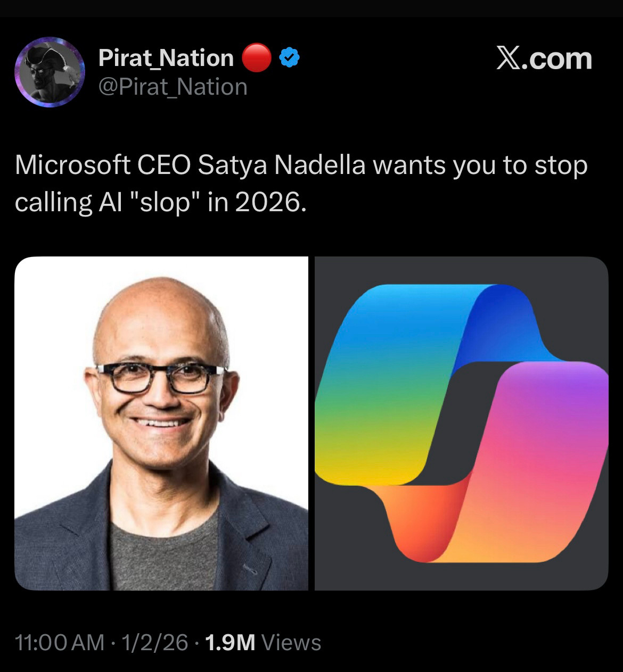This screenshot has width=623, height=672.
Task: Click the @Pirat_Nation handle
Action: [x=173, y=87]
